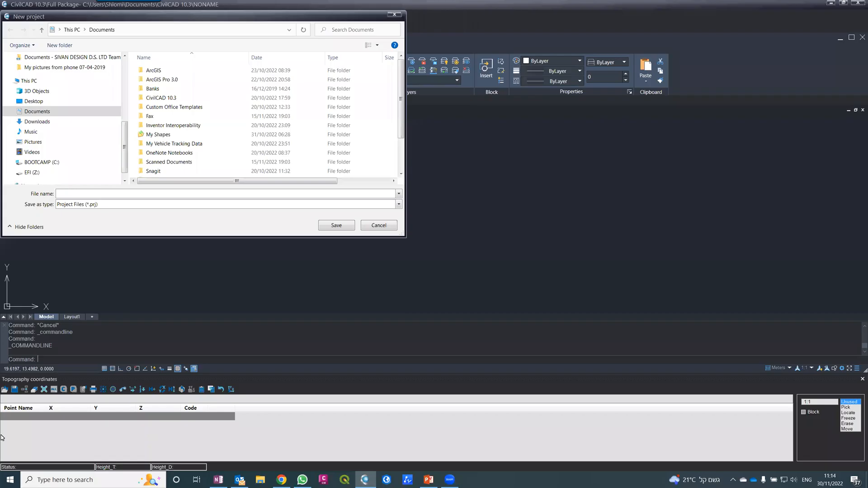Open the Save as type dropdown
Screen dimensions: 868x488
(x=398, y=204)
